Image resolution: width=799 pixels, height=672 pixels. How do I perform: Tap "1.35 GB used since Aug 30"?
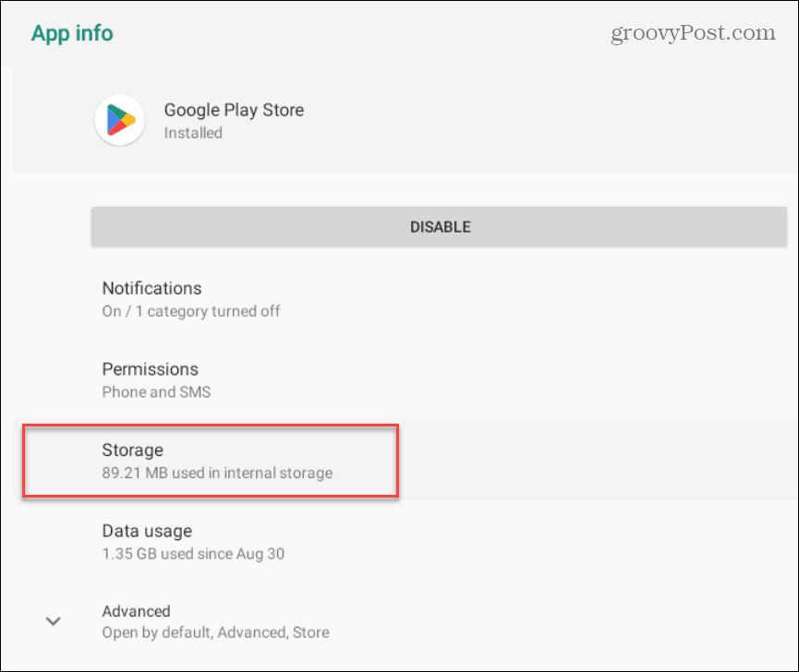[x=193, y=554]
